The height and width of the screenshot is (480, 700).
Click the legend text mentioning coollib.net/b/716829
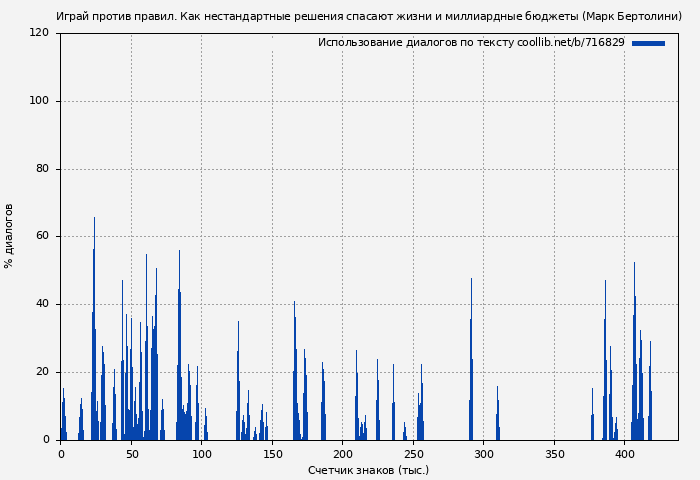pyautogui.click(x=470, y=43)
